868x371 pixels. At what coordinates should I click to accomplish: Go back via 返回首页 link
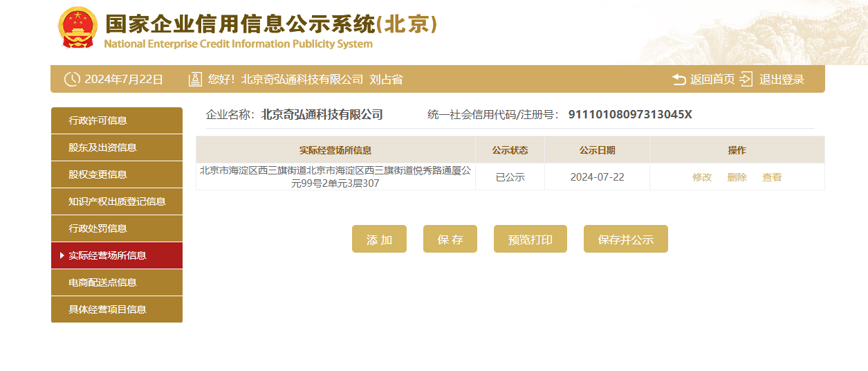pos(712,80)
